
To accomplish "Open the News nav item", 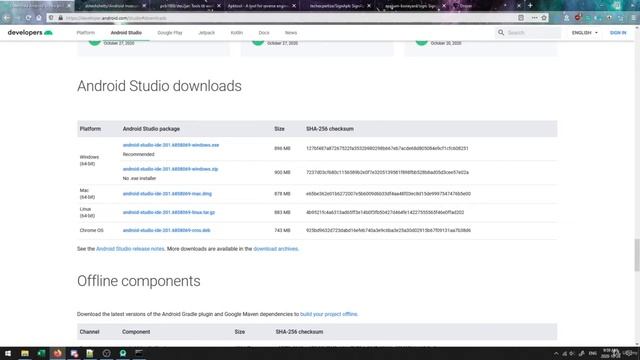I will coord(291,33).
